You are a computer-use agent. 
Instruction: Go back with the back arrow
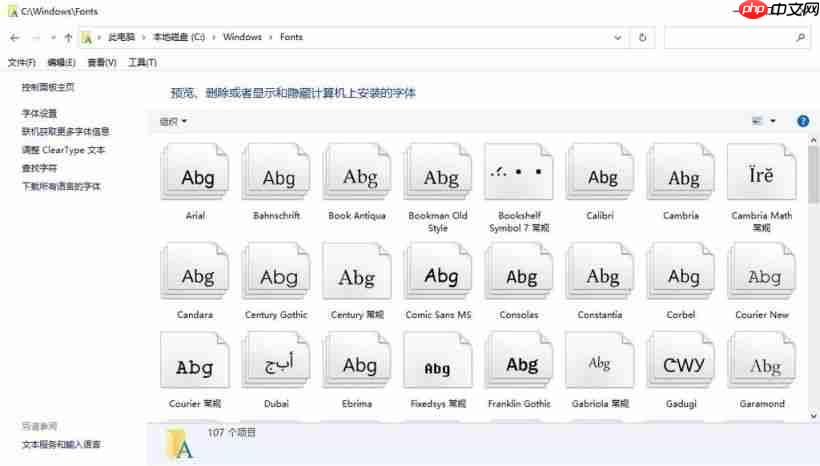(x=15, y=38)
